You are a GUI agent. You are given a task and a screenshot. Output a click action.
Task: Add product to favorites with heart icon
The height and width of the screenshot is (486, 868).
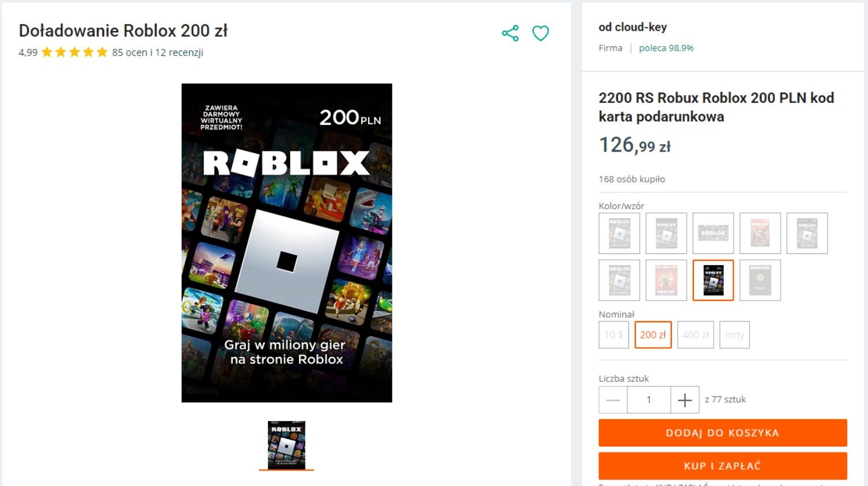[540, 34]
